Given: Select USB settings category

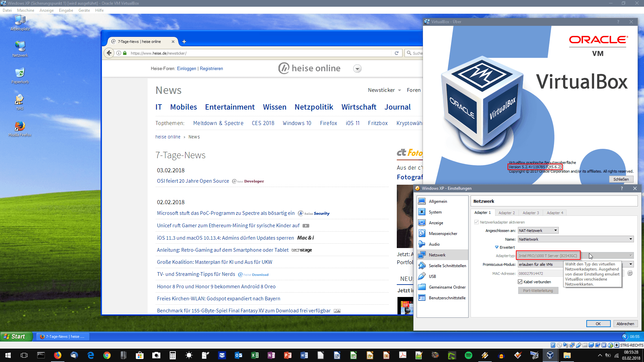Looking at the screenshot, I should point(442,277).
